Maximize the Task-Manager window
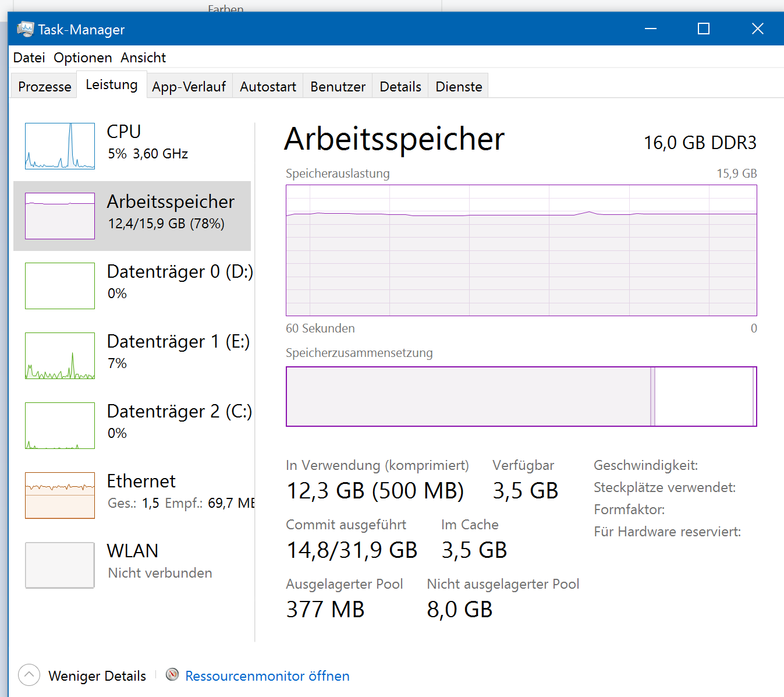784x697 pixels. pos(704,29)
